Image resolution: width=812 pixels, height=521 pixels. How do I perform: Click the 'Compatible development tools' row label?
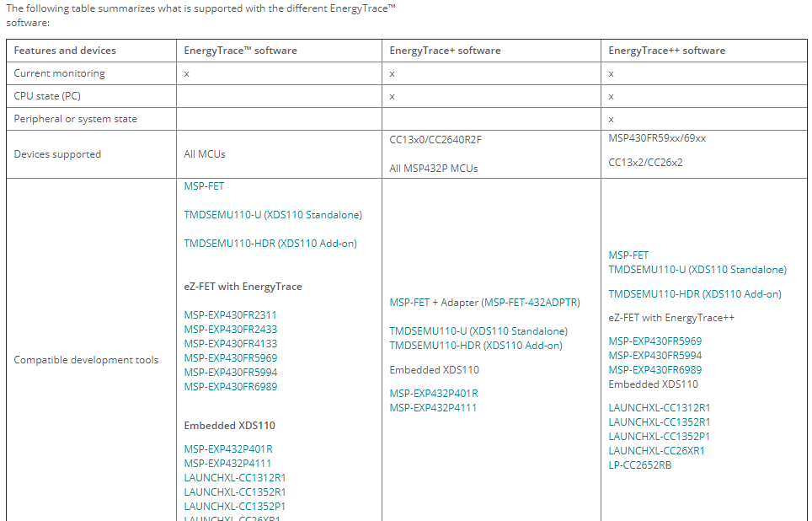(x=86, y=360)
